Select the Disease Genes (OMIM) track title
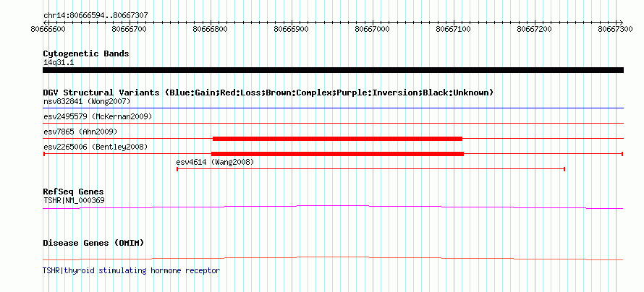Image resolution: width=644 pixels, height=292 pixels. [x=93, y=243]
